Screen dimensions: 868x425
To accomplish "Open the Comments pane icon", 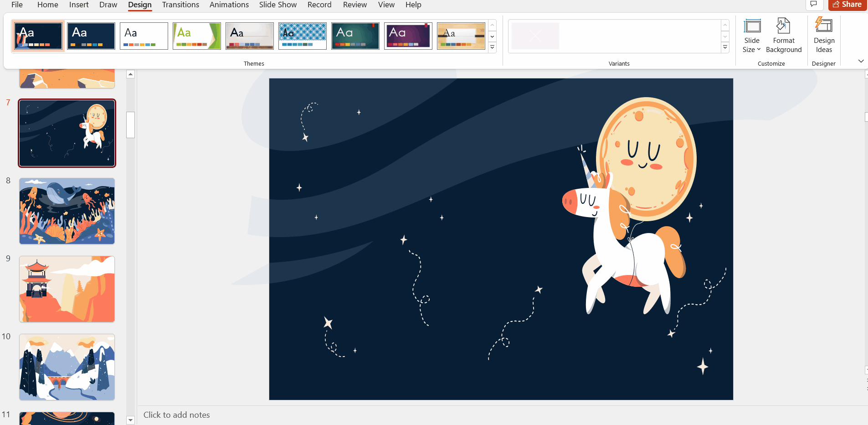I will tap(813, 4).
